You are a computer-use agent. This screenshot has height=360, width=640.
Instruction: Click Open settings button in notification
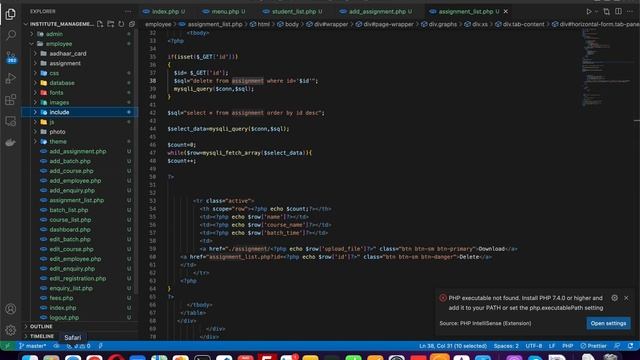(608, 323)
